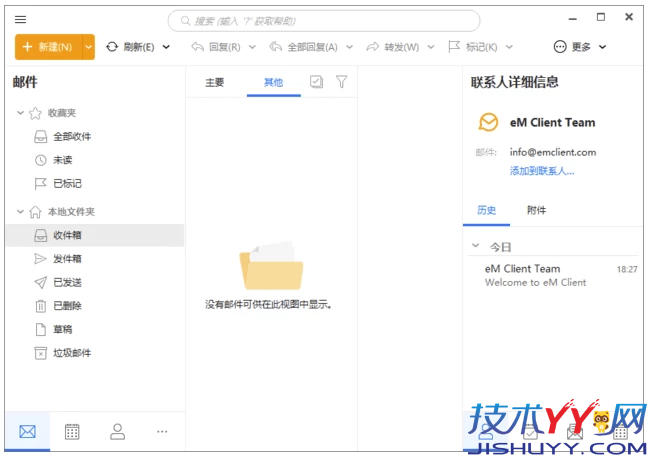Create a new message with 新建(N)
The height and width of the screenshot is (456, 648).
coord(48,47)
